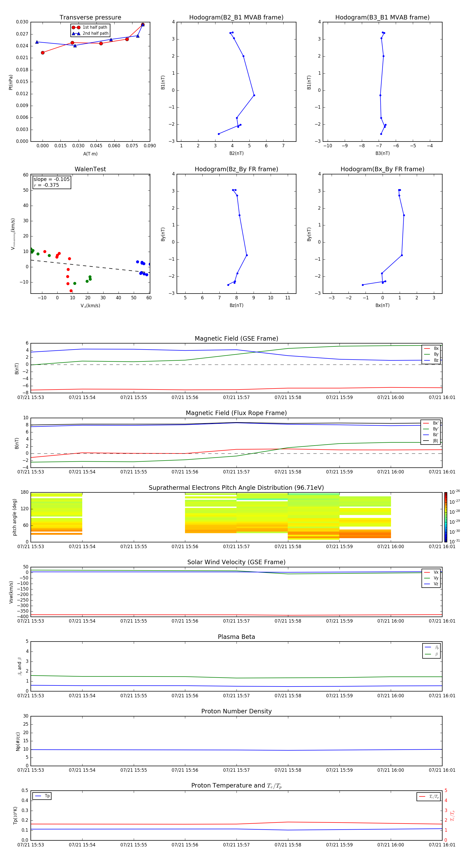This screenshot has width=473, height=868.
Task: Click the Proton Temperature and Te/Tp title
Action: 236,786
